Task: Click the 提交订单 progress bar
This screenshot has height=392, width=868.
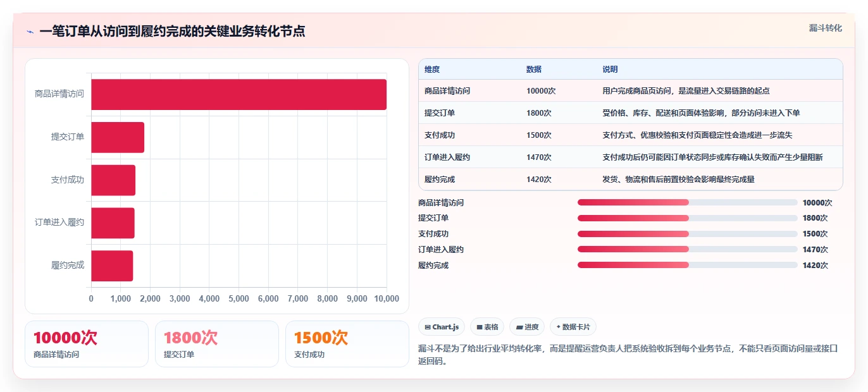Action: (x=687, y=218)
